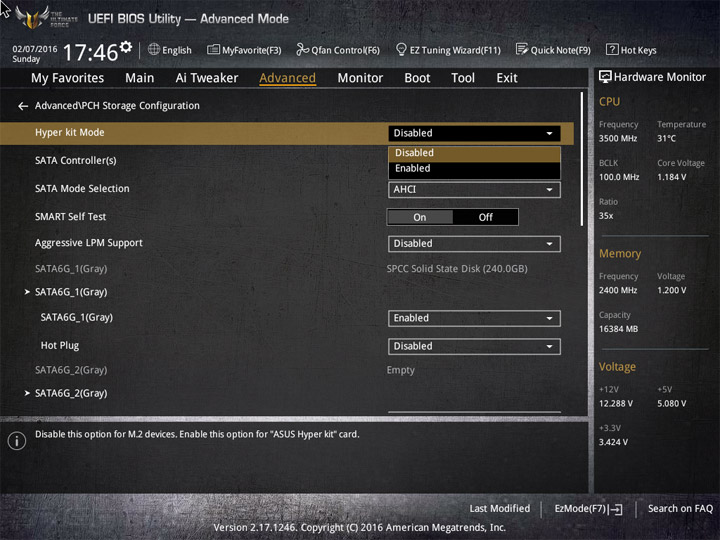The height and width of the screenshot is (540, 720).
Task: Launch EZ Tuning Wizard(F11)
Action: coord(448,50)
